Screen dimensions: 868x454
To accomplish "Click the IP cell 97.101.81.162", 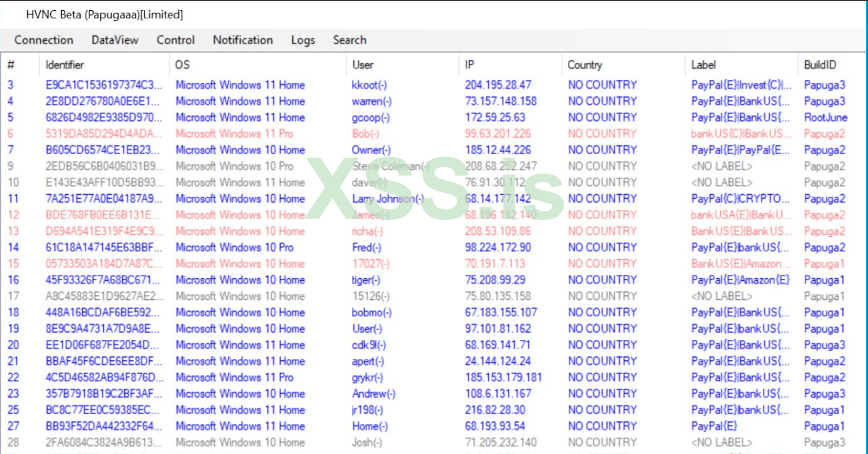I will coord(498,329).
